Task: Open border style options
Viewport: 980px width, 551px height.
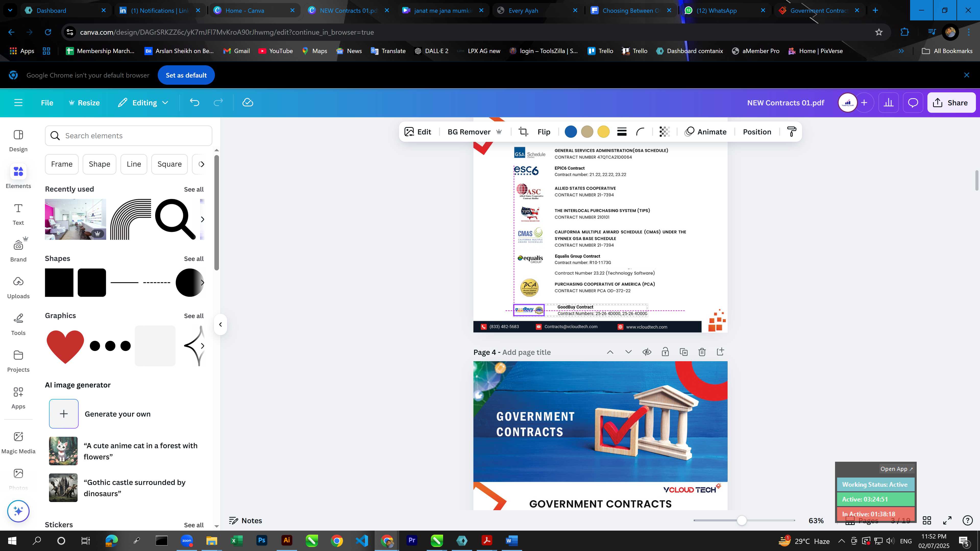Action: click(x=622, y=132)
